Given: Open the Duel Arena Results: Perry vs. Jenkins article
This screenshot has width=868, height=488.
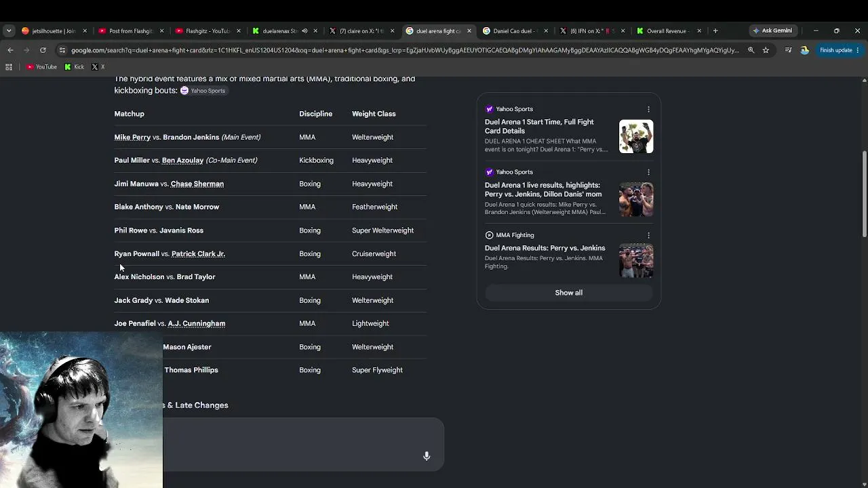Looking at the screenshot, I should click(x=545, y=248).
